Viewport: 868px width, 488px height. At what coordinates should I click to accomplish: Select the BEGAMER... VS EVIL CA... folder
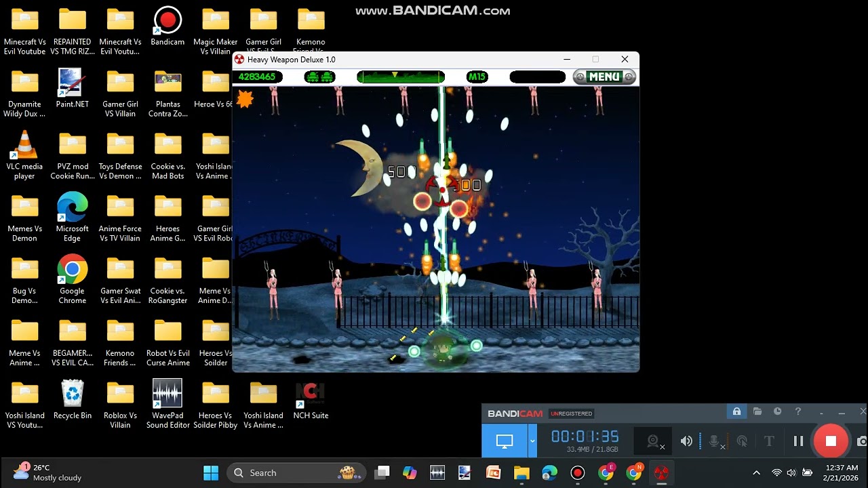pyautogui.click(x=72, y=342)
